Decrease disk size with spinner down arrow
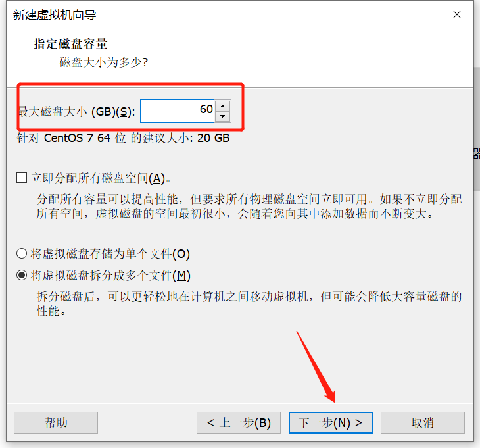The width and height of the screenshot is (480, 448). (x=222, y=116)
